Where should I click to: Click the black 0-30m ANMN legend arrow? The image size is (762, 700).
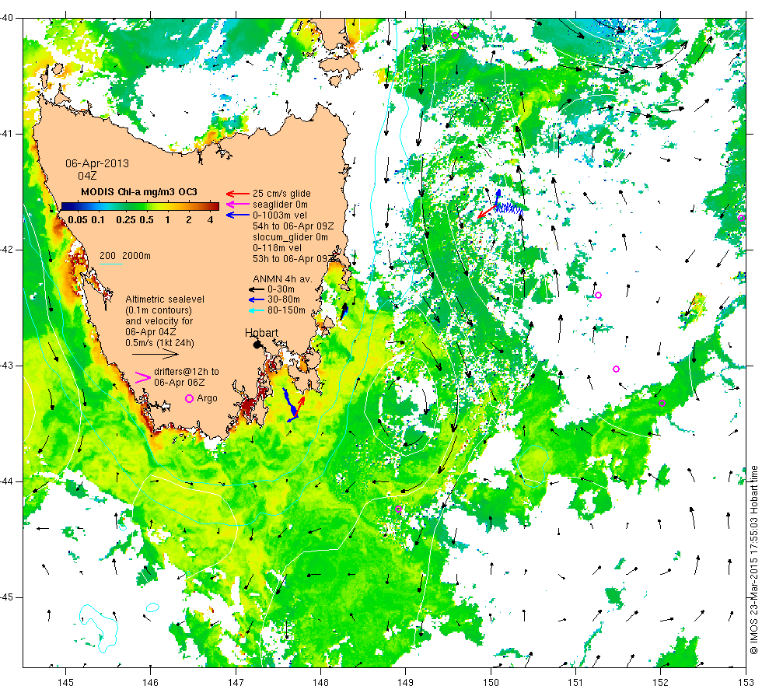[257, 289]
